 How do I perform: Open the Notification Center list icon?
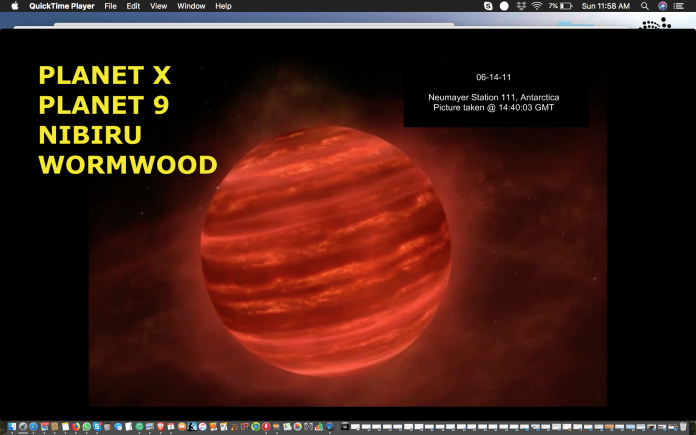pos(681,6)
